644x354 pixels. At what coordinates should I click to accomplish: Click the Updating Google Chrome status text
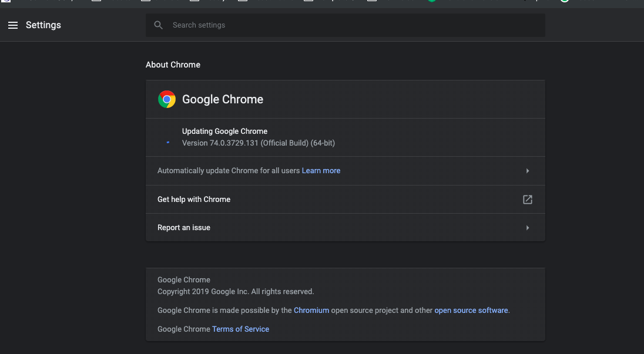tap(224, 132)
